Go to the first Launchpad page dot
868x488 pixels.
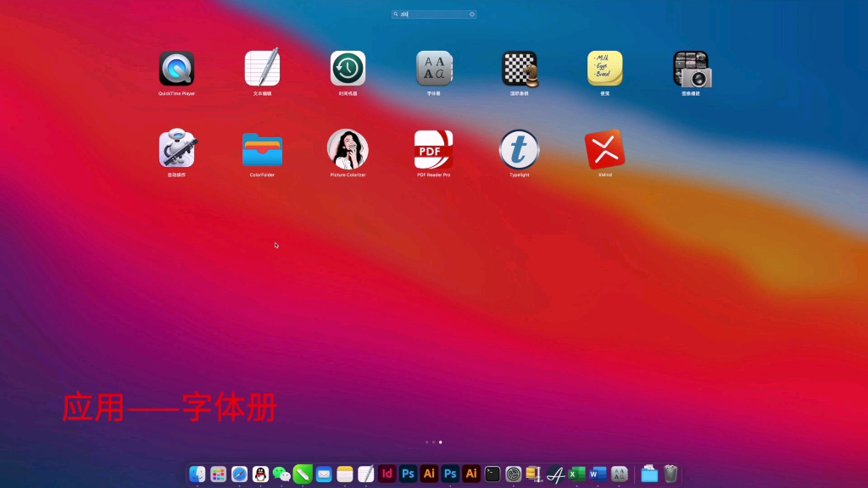point(427,442)
